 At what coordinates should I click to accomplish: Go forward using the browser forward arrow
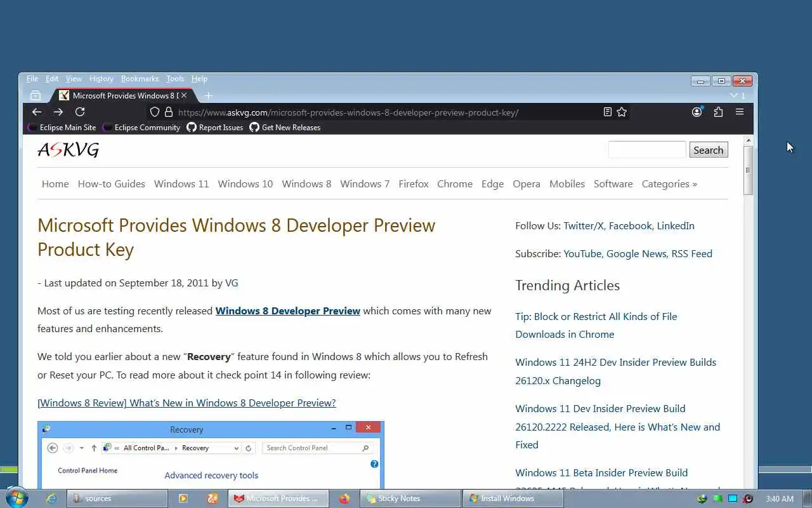point(58,112)
